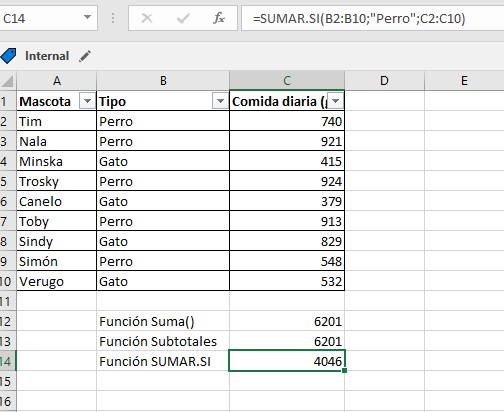Select the 4046 result cell
The height and width of the screenshot is (412, 504).
click(x=287, y=361)
